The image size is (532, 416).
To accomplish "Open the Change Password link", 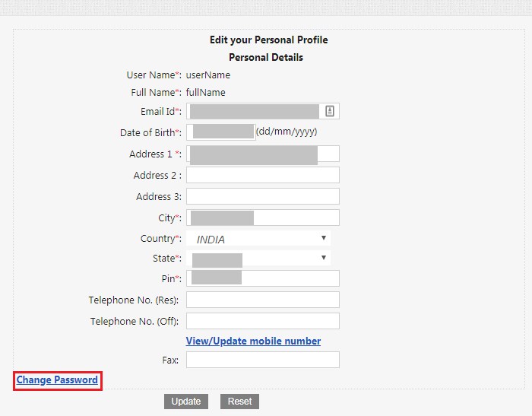I will tap(57, 379).
